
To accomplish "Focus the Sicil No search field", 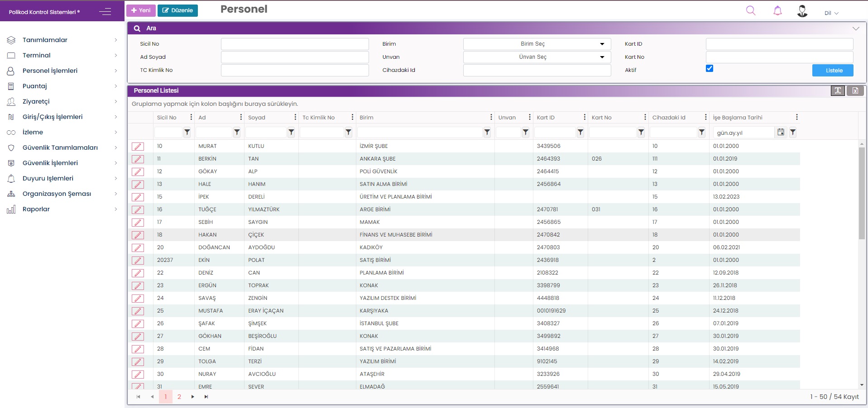I will (x=295, y=44).
